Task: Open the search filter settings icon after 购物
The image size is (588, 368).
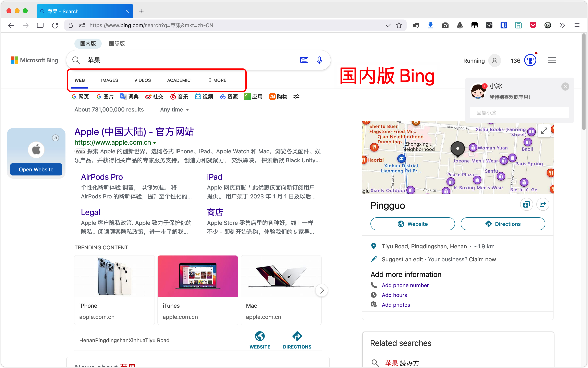Action: pos(296,97)
